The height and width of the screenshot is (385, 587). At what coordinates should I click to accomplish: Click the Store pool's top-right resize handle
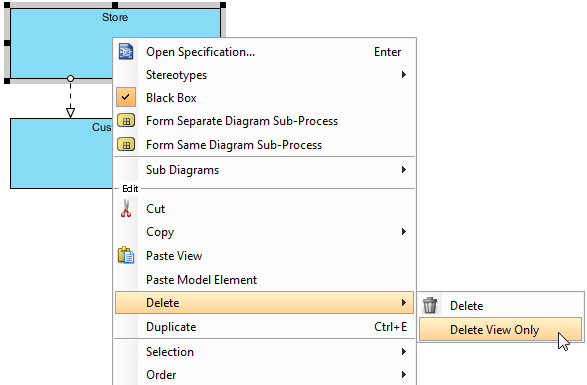[223, 5]
